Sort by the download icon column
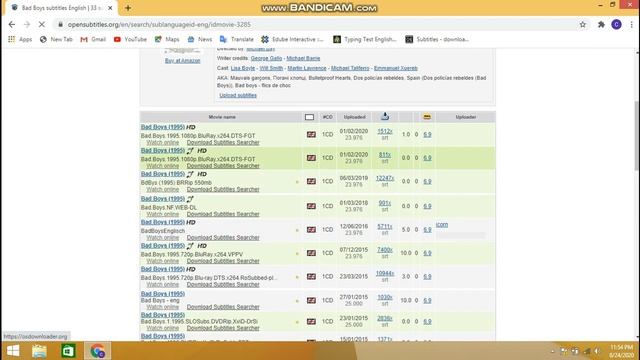 [384, 117]
